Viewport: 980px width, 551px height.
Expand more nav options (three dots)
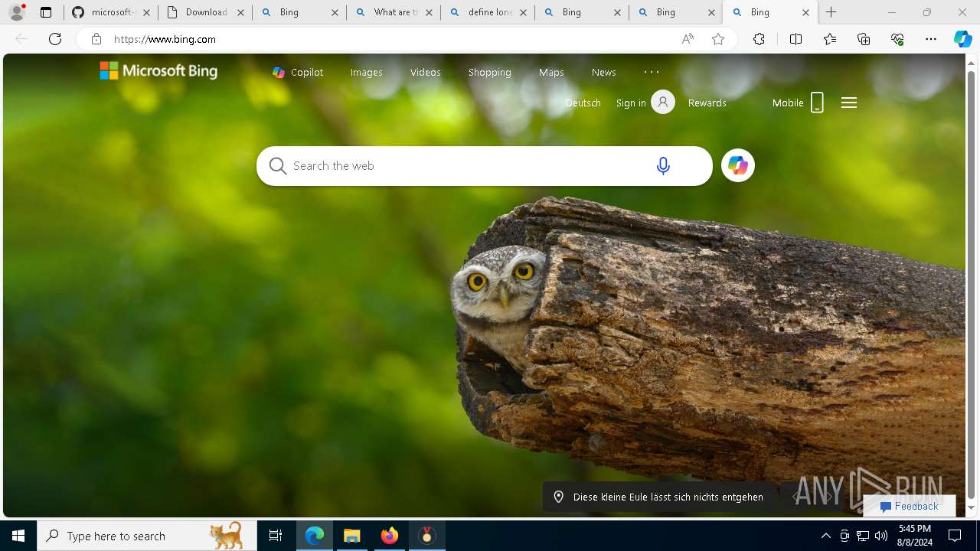tap(652, 72)
